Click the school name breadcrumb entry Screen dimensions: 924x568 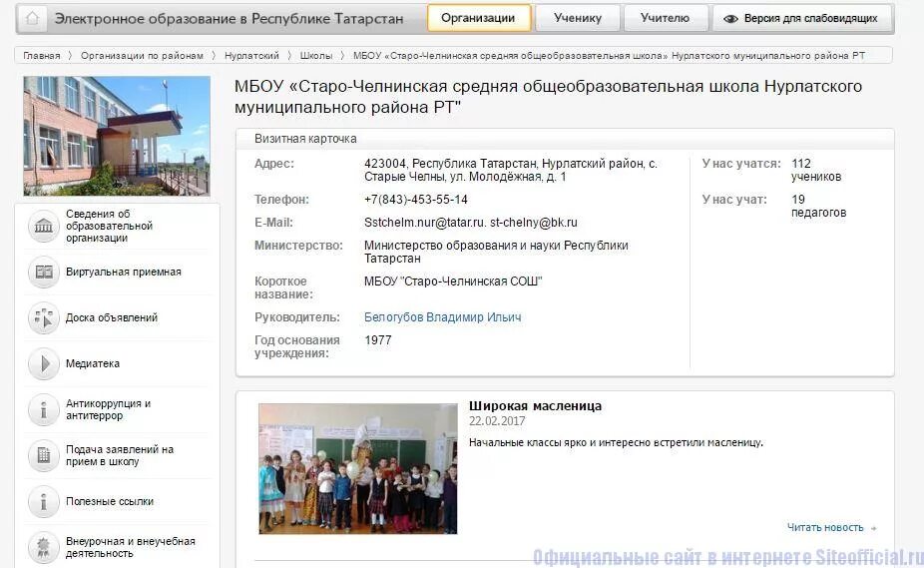[609, 56]
